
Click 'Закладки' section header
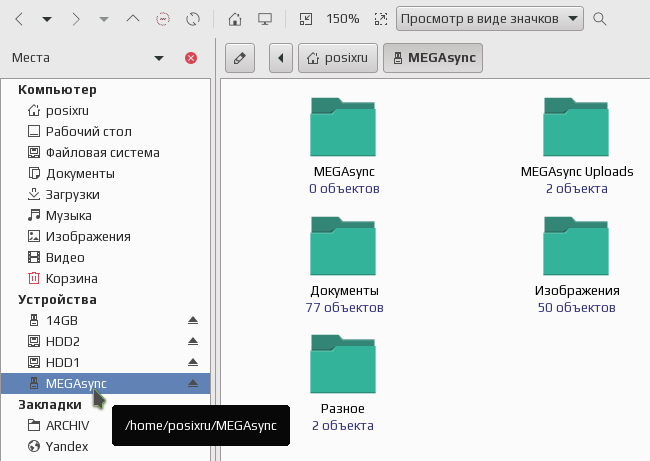(50, 405)
